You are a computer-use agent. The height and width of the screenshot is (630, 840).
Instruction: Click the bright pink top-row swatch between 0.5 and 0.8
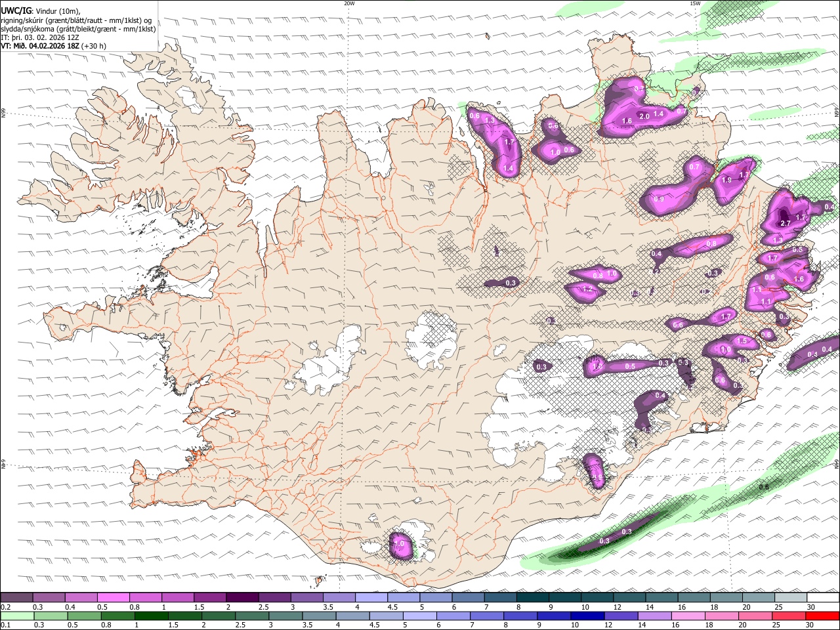tap(113, 597)
